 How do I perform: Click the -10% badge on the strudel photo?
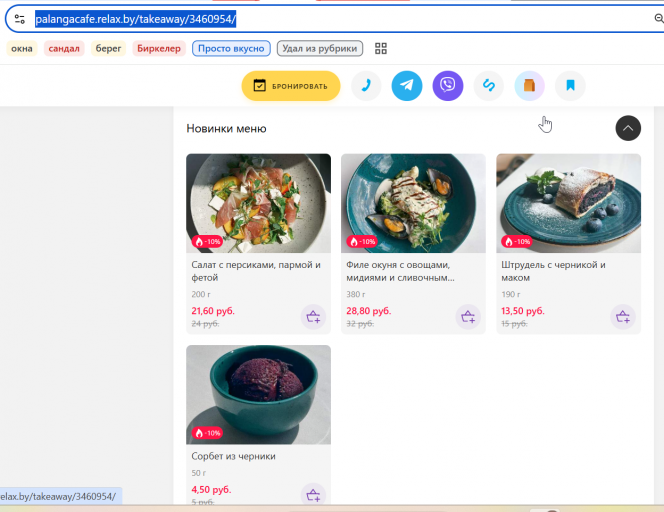coord(517,241)
